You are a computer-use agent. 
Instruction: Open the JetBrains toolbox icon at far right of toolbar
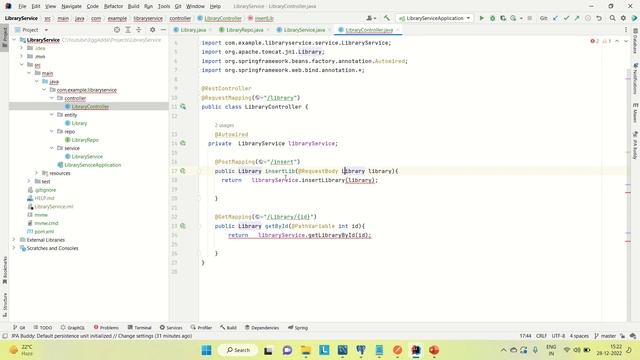coord(634,18)
